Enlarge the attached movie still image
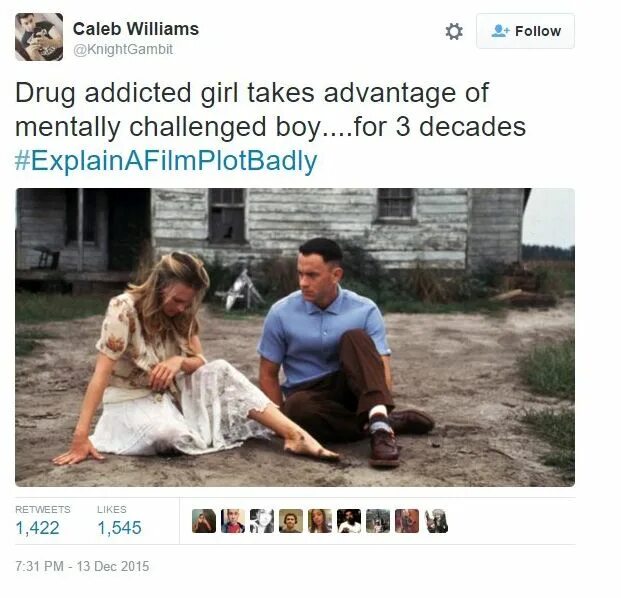This screenshot has width=621, height=598. [x=295, y=337]
